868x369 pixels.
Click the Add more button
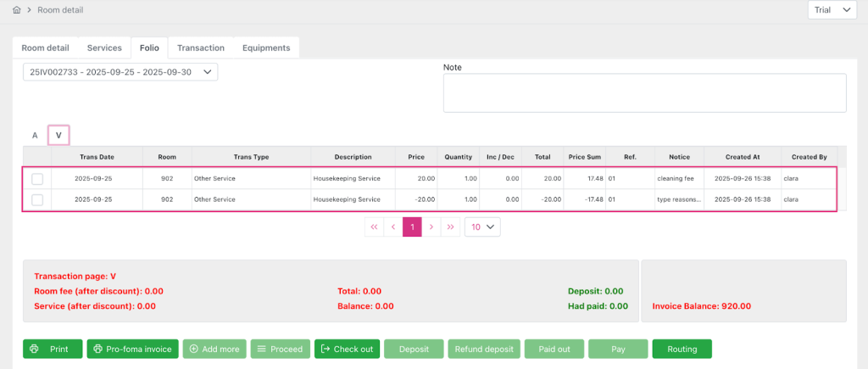(x=214, y=349)
